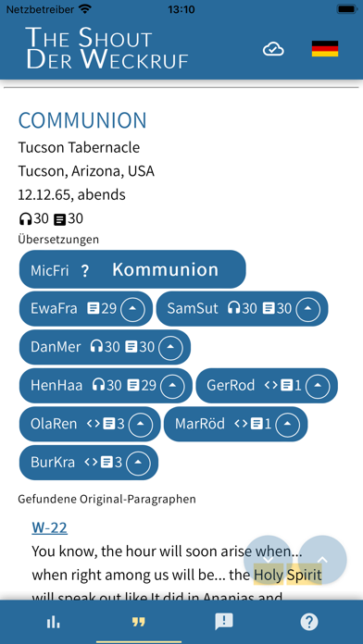This screenshot has height=644, width=363.
Task: Open statistics tab with bar chart icon
Action: (53, 622)
